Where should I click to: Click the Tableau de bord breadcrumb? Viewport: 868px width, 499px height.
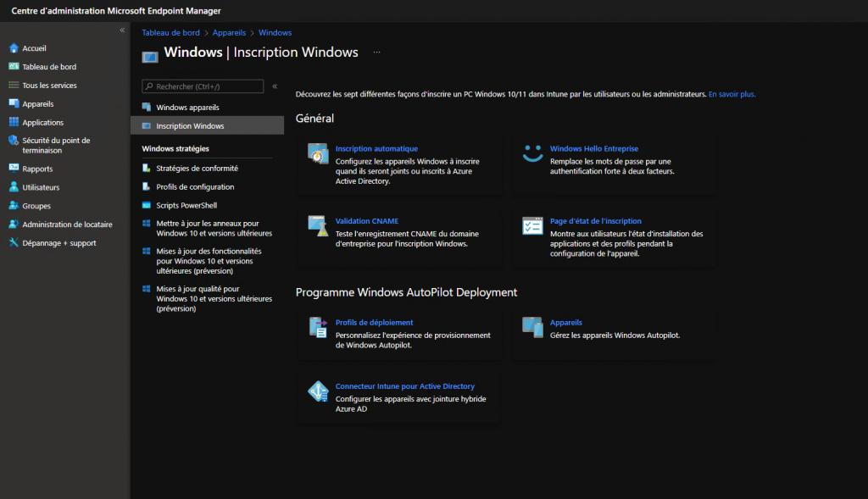tap(170, 33)
